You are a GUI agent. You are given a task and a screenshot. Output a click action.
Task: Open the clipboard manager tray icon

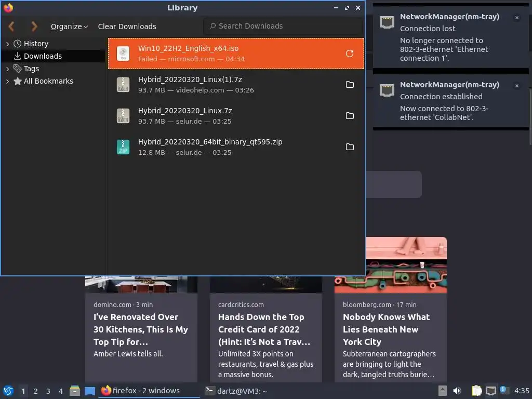coord(476,391)
